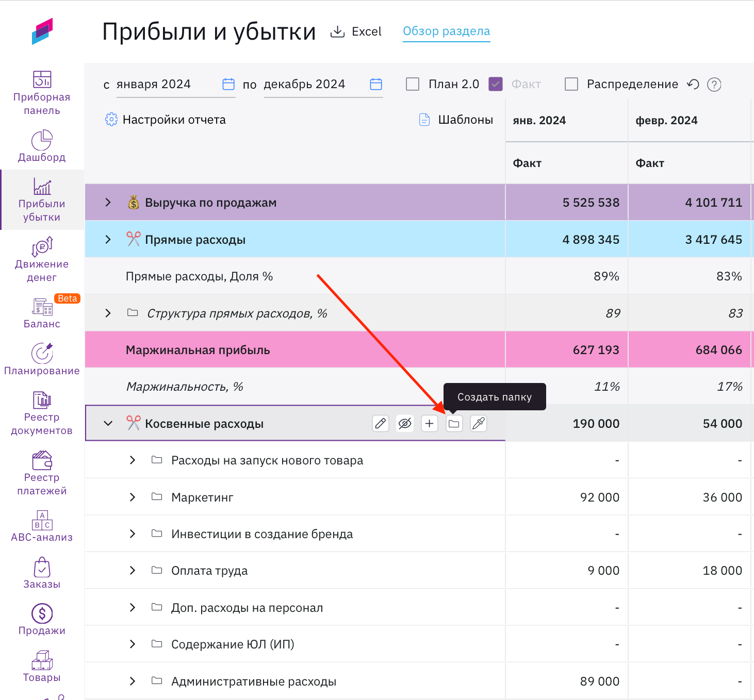This screenshot has width=754, height=700.
Task: Enable the План 2.0 checkbox
Action: click(413, 84)
